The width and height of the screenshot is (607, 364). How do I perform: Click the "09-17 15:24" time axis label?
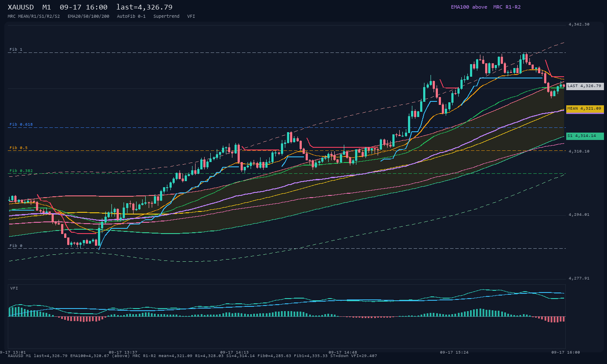[454, 352]
